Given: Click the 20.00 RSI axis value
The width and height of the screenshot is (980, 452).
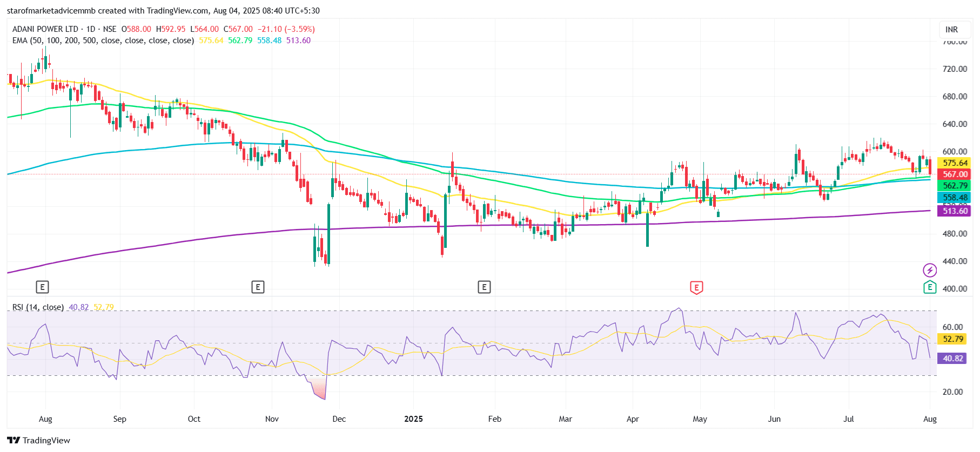Looking at the screenshot, I should point(952,392).
